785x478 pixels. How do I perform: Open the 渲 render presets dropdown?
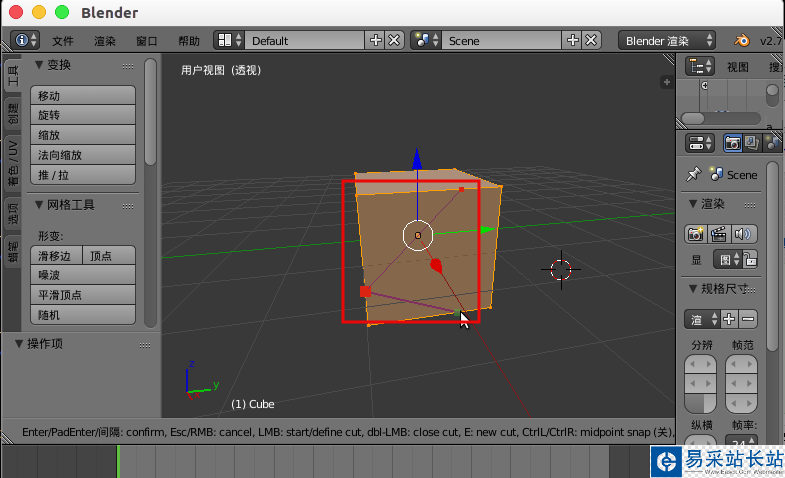click(702, 319)
